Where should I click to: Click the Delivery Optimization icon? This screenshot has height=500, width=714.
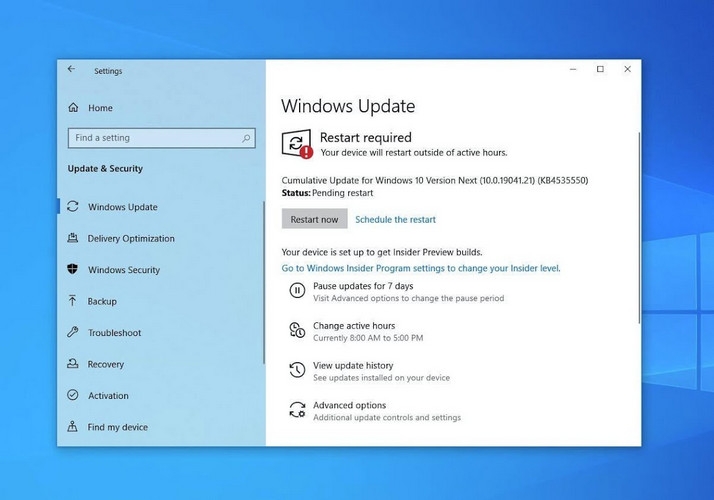pyautogui.click(x=73, y=238)
